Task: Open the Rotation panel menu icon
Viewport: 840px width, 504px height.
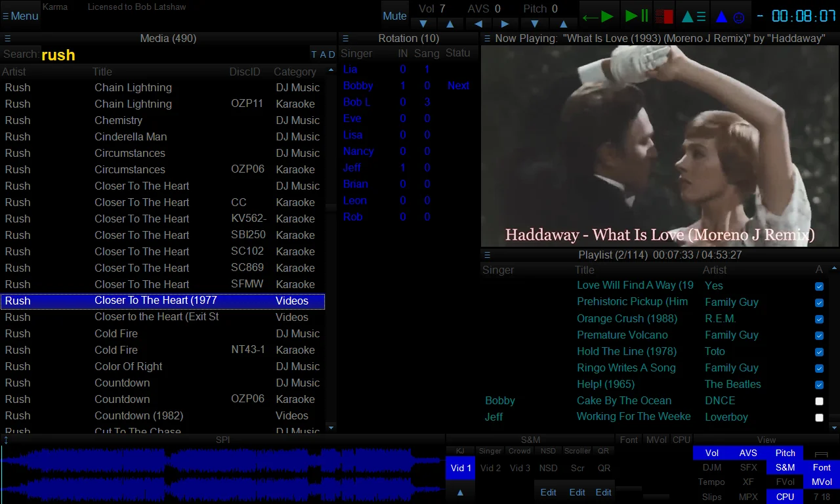Action: pyautogui.click(x=345, y=39)
